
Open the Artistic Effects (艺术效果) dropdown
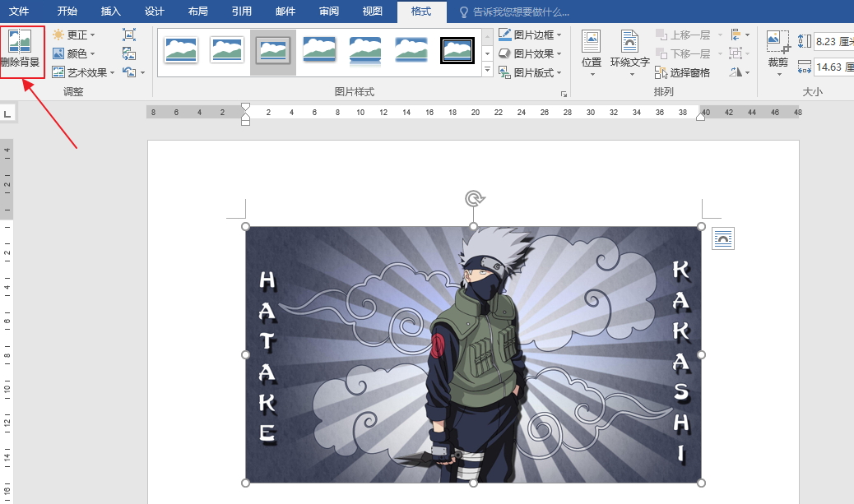click(x=83, y=72)
